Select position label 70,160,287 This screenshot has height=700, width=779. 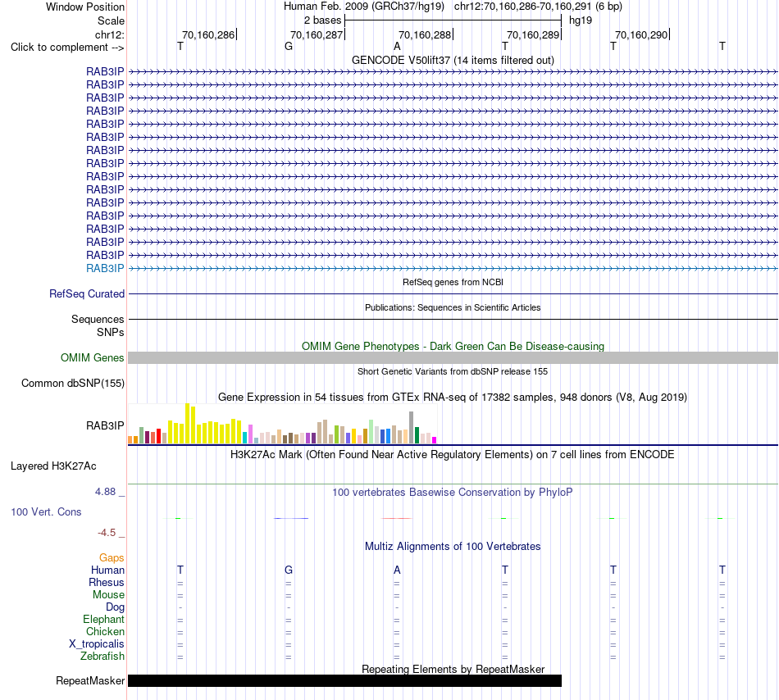tap(317, 34)
